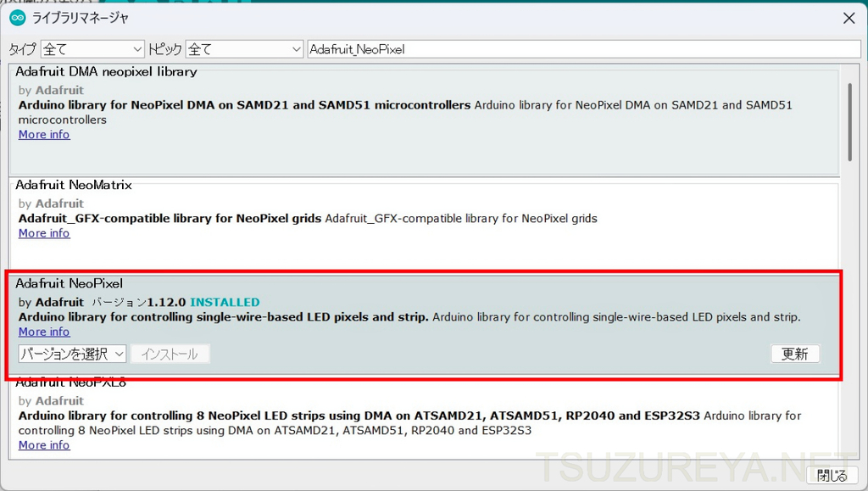
Task: Focus the search field containing Adafruit_NeoPixel
Action: click(x=583, y=49)
